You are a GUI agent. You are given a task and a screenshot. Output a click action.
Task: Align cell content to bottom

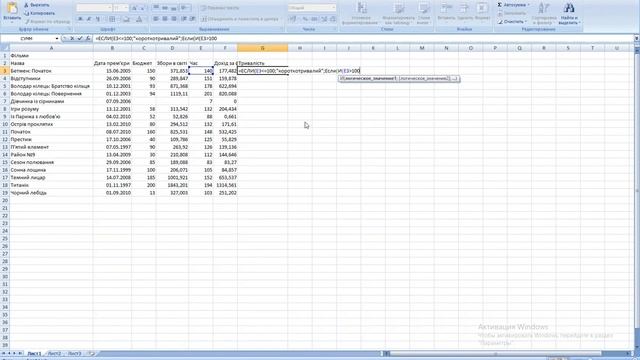click(174, 8)
